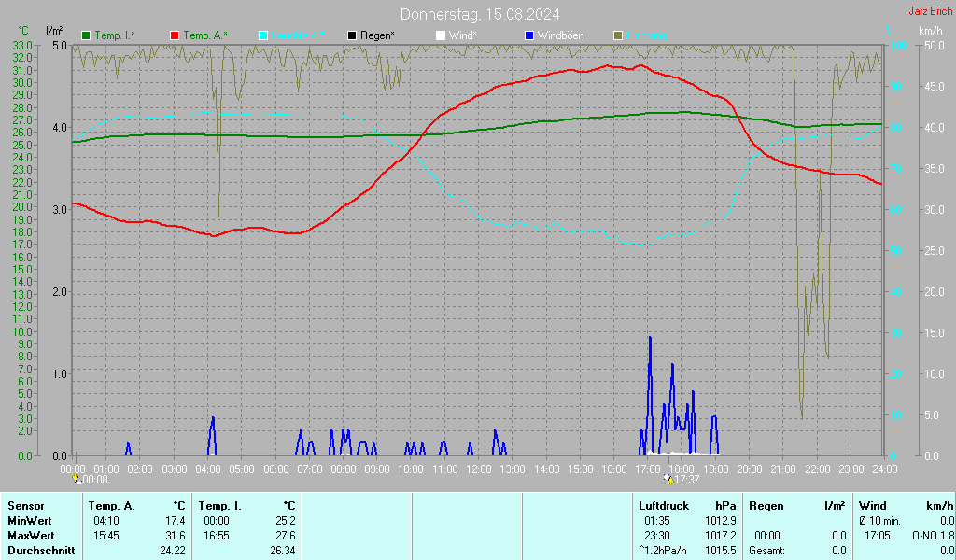Click the chart title Donnerstag, 15.08.2024
This screenshot has height=560, width=956.
click(x=480, y=14)
